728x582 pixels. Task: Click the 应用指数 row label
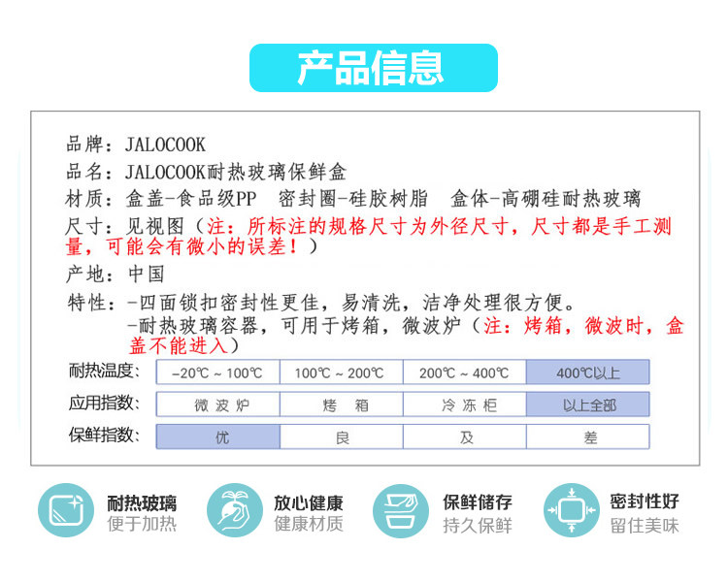tap(104, 403)
